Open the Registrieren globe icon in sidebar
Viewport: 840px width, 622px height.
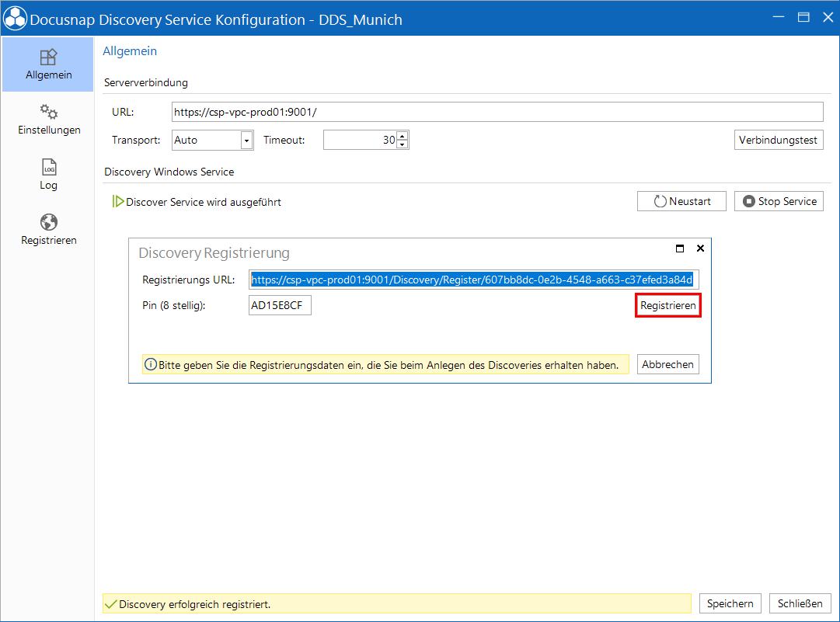[49, 222]
